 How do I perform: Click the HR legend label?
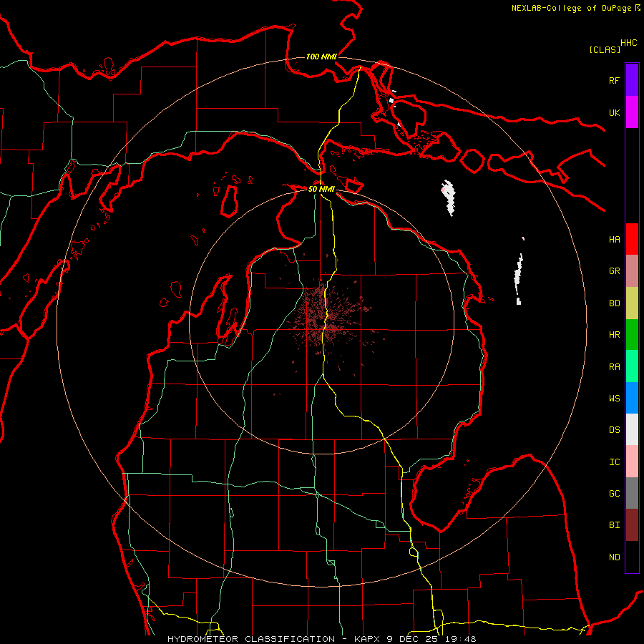click(614, 335)
